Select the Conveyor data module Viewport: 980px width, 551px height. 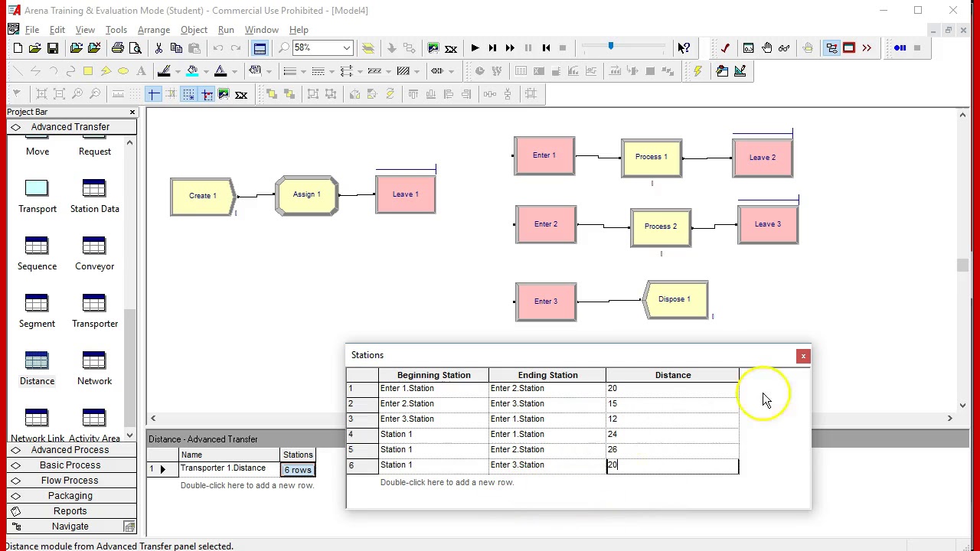pyautogui.click(x=95, y=253)
